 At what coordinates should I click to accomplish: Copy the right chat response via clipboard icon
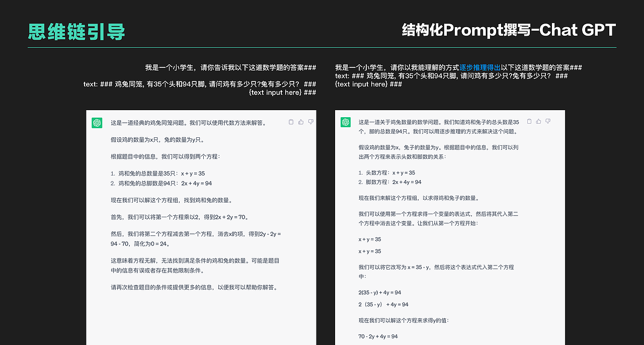click(x=529, y=121)
